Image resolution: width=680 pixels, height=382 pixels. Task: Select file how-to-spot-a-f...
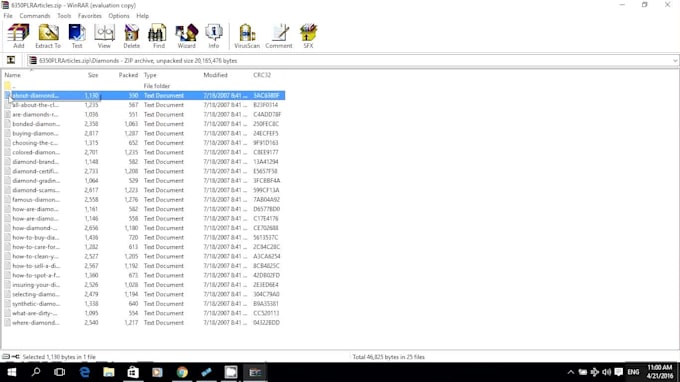[144, 275]
